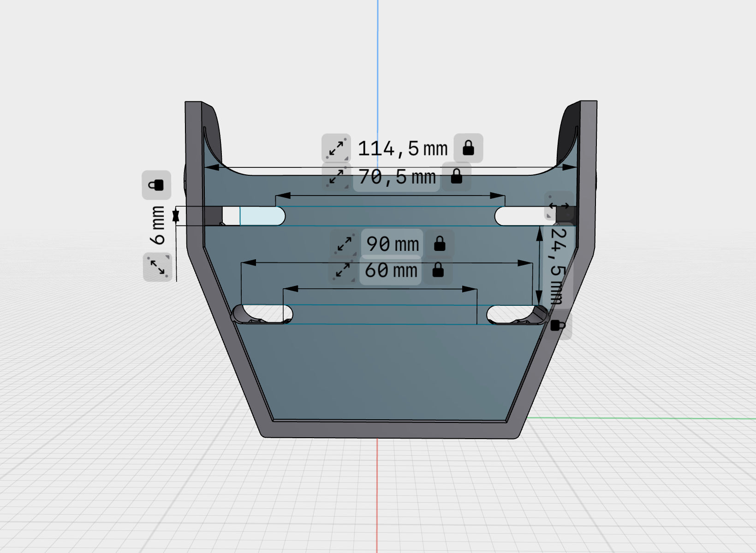Unlock the 90 mm dimension constraint
This screenshot has height=553, width=756.
coord(440,244)
